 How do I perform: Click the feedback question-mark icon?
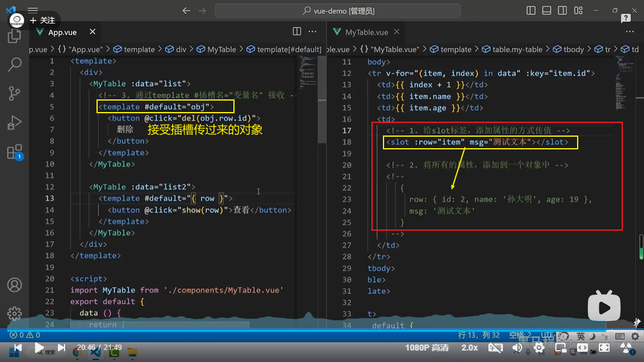[x=625, y=18]
